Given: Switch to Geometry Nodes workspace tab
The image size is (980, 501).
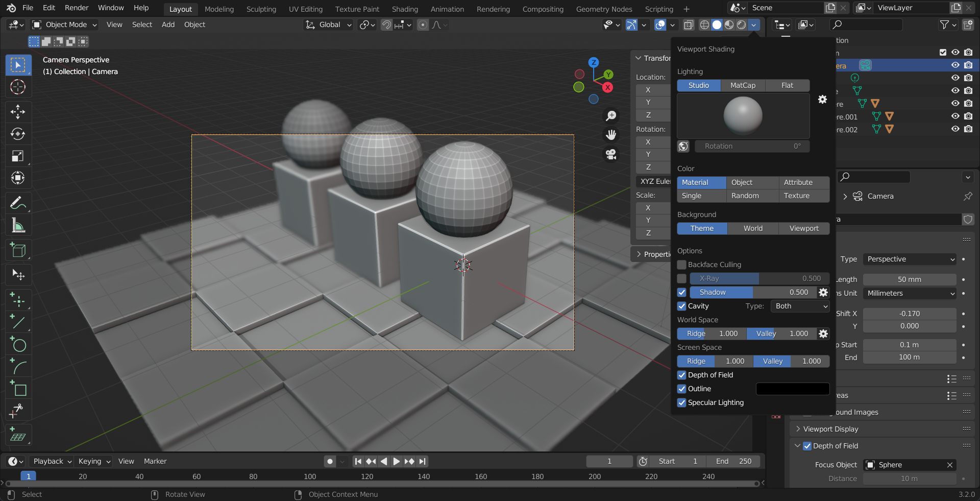Looking at the screenshot, I should [604, 9].
